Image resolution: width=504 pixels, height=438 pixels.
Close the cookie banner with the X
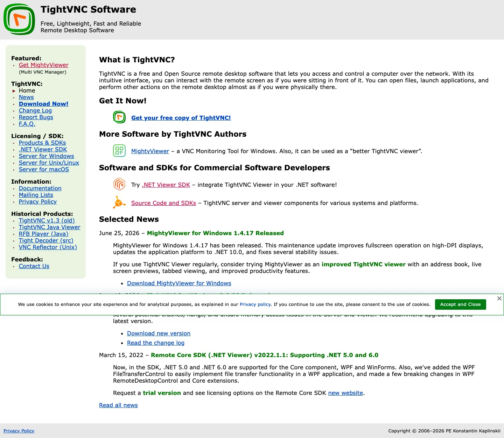pyautogui.click(x=499, y=298)
